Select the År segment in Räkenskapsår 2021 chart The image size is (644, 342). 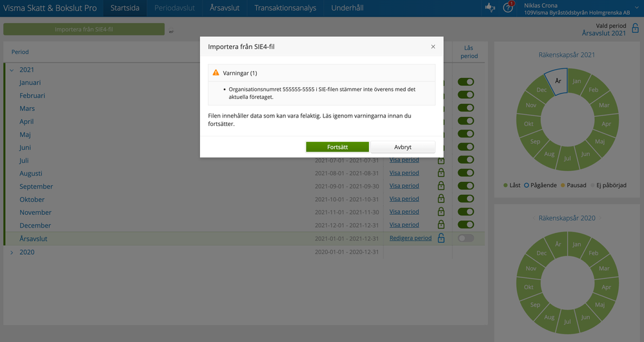557,83
